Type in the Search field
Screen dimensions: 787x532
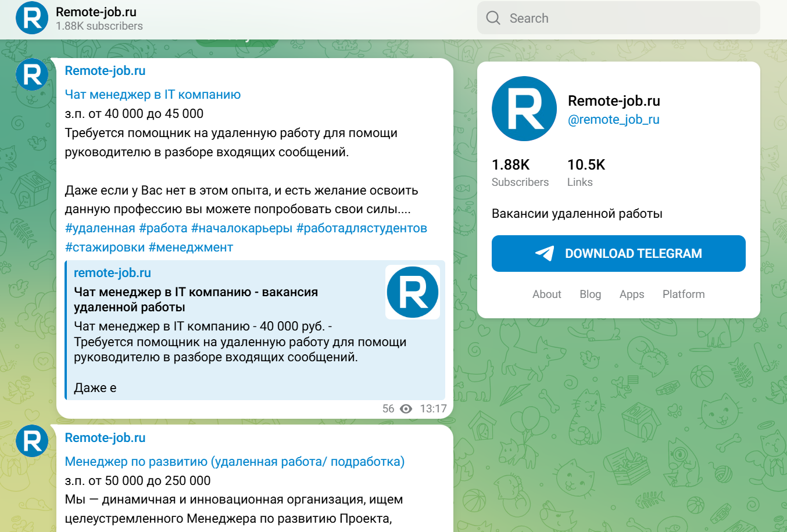click(x=628, y=18)
